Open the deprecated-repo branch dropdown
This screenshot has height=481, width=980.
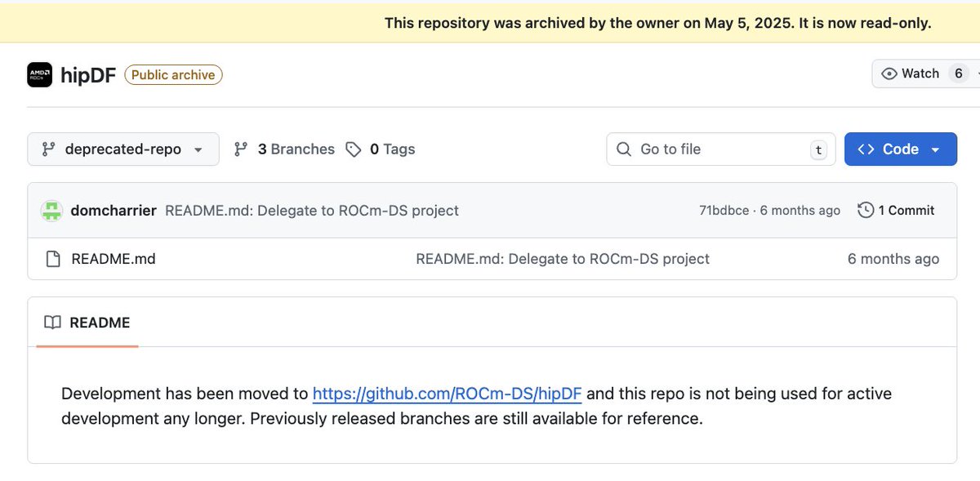pyautogui.click(x=123, y=149)
